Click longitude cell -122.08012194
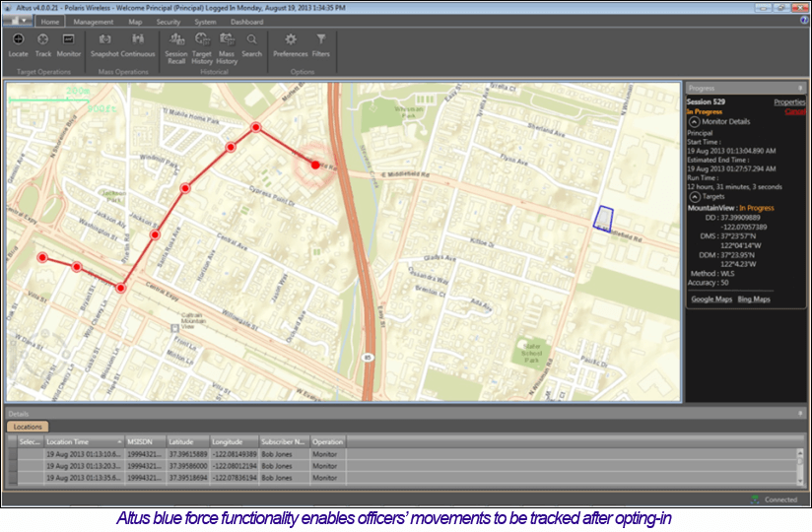Viewport: 812px width, 532px height. coord(235,466)
